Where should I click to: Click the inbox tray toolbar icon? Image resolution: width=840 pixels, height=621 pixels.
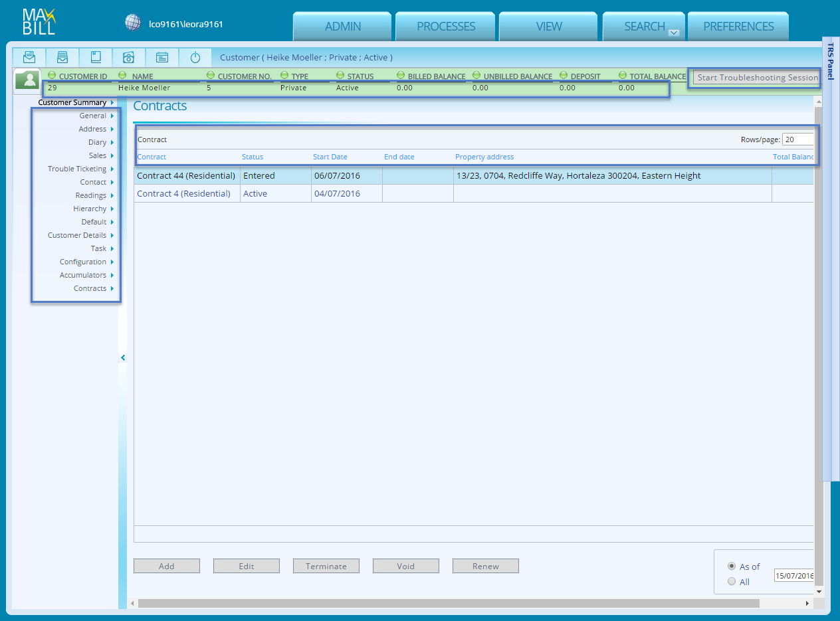pyautogui.click(x=62, y=57)
